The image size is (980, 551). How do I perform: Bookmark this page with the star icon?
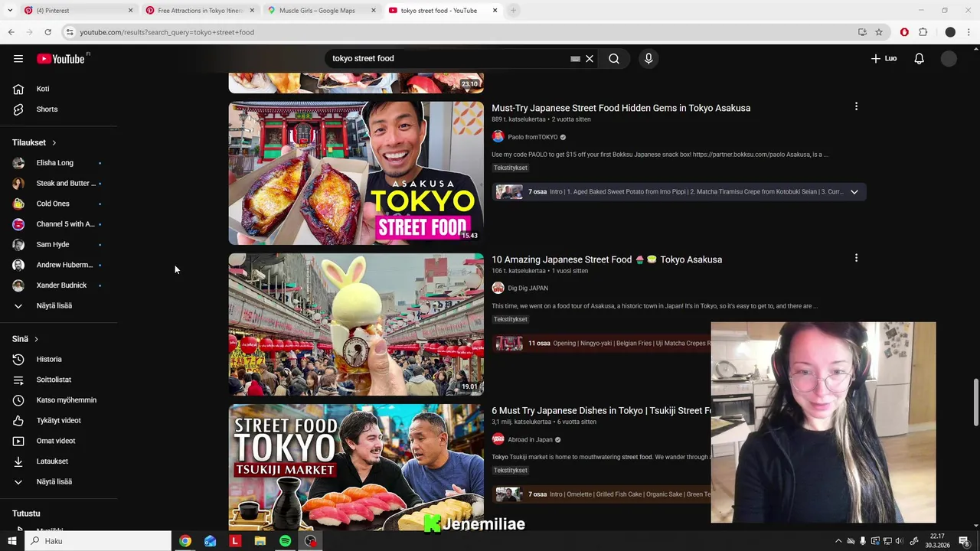[879, 32]
